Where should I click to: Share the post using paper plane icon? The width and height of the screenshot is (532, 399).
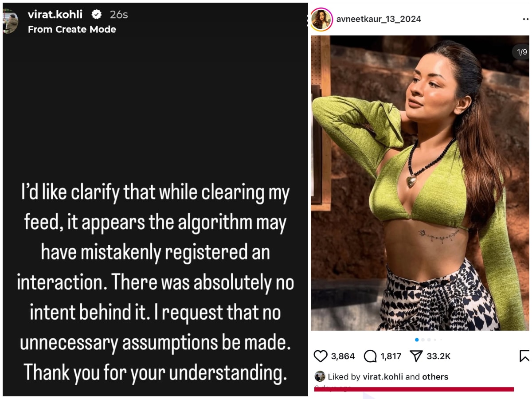pos(416,356)
